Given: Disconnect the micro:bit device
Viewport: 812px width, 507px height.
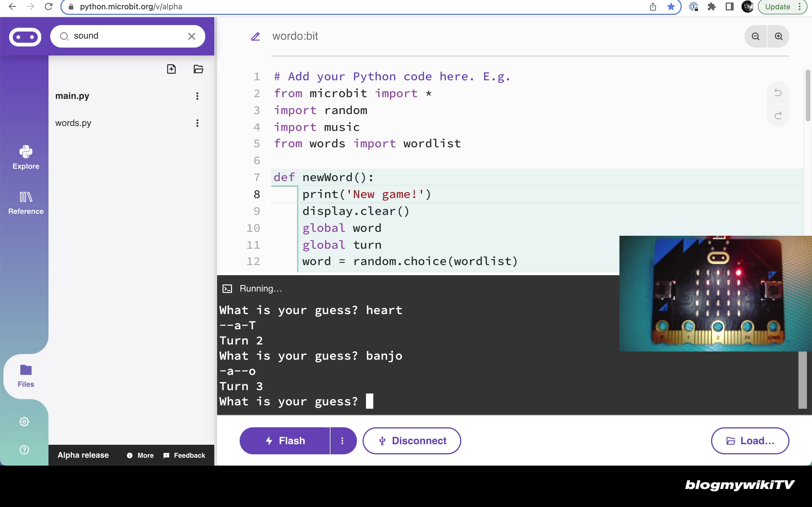Looking at the screenshot, I should click(x=412, y=441).
